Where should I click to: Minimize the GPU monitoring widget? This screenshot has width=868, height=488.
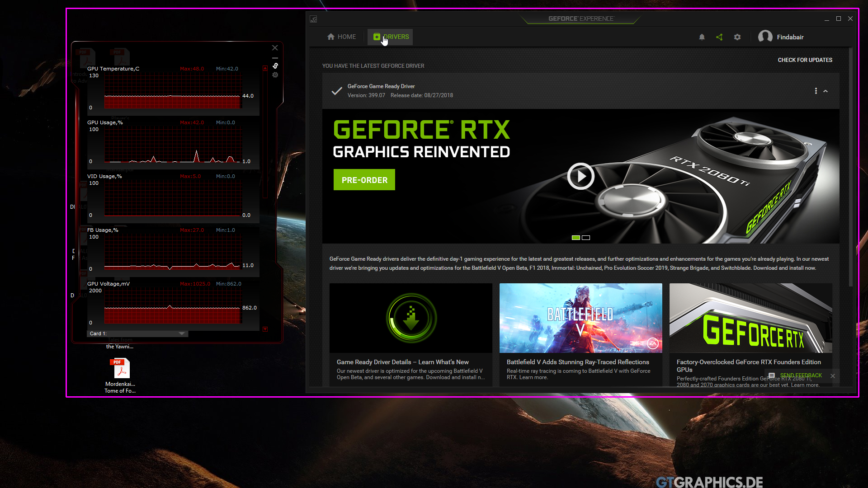(x=275, y=58)
